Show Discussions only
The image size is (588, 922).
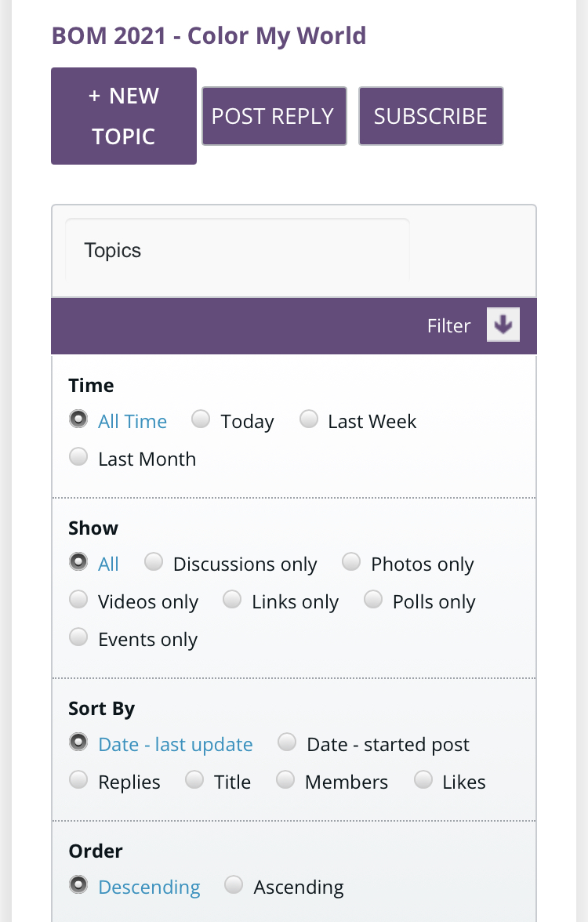point(154,562)
